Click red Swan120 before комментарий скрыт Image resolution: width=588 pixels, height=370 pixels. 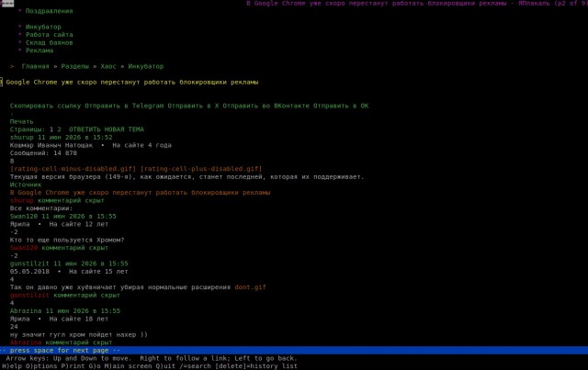24,248
